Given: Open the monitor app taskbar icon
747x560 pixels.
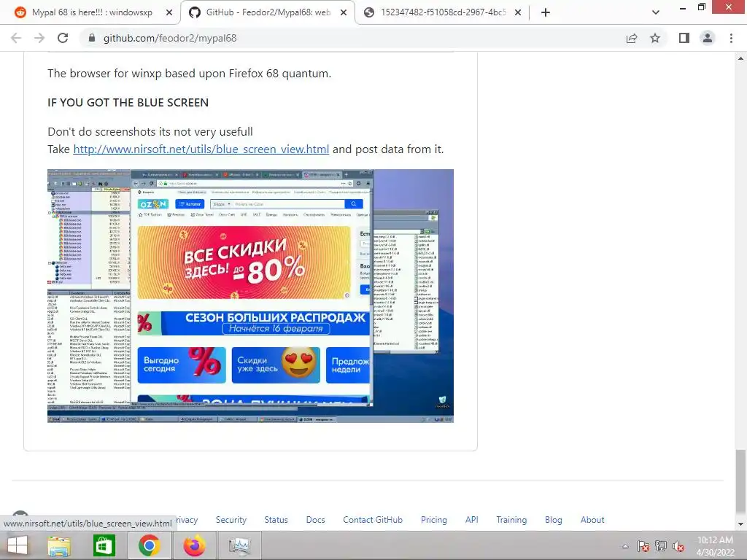Looking at the screenshot, I should point(239,545).
